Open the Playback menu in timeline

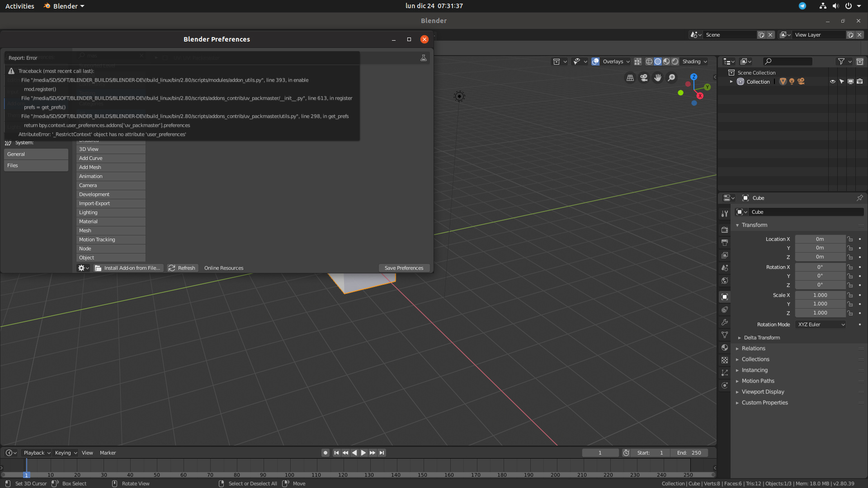(37, 453)
